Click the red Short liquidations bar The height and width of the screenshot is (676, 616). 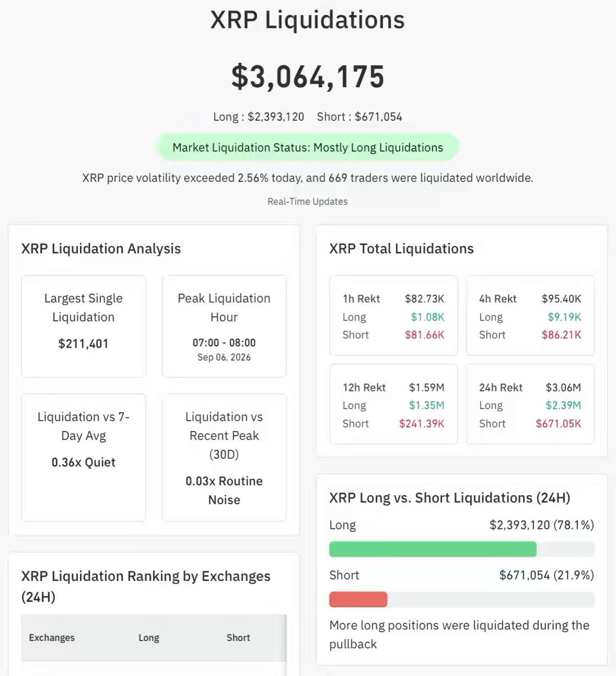(358, 599)
